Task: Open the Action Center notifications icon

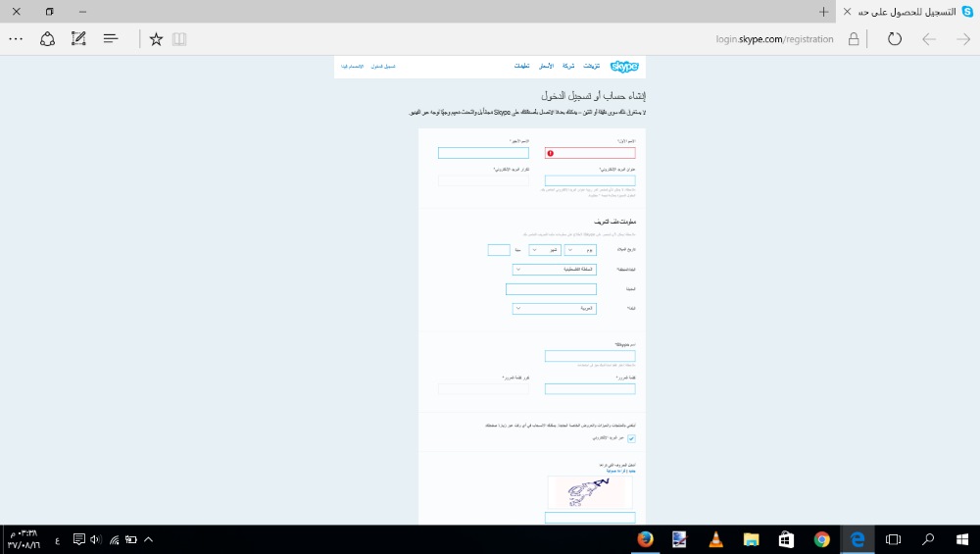Action: click(x=78, y=539)
